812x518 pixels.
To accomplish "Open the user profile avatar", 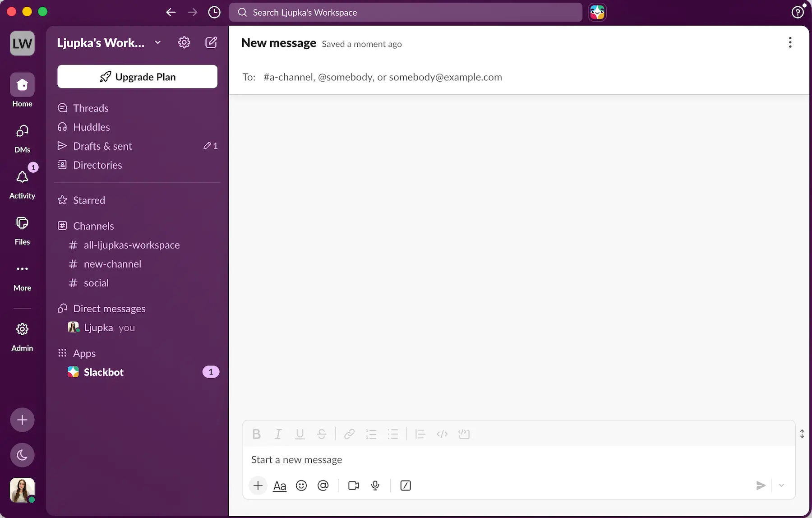I will tap(22, 490).
